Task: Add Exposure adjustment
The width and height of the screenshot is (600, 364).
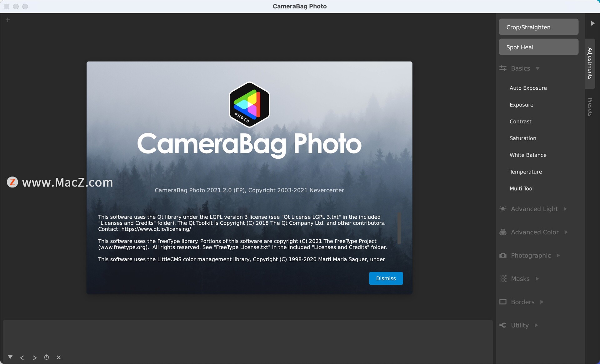Action: pos(521,105)
